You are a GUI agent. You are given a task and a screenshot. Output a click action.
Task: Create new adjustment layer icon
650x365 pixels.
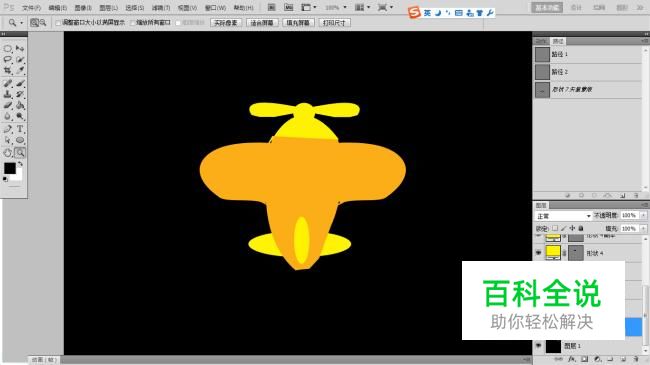point(597,359)
